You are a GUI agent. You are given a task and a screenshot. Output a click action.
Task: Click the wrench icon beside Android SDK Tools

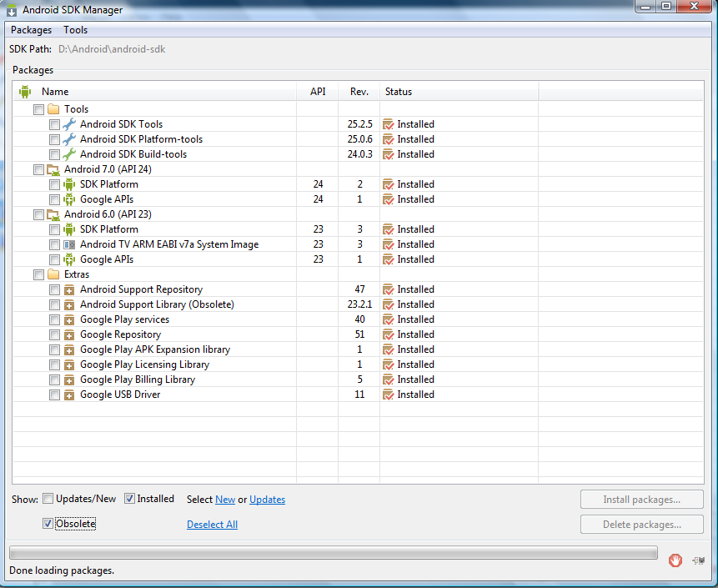click(69, 123)
